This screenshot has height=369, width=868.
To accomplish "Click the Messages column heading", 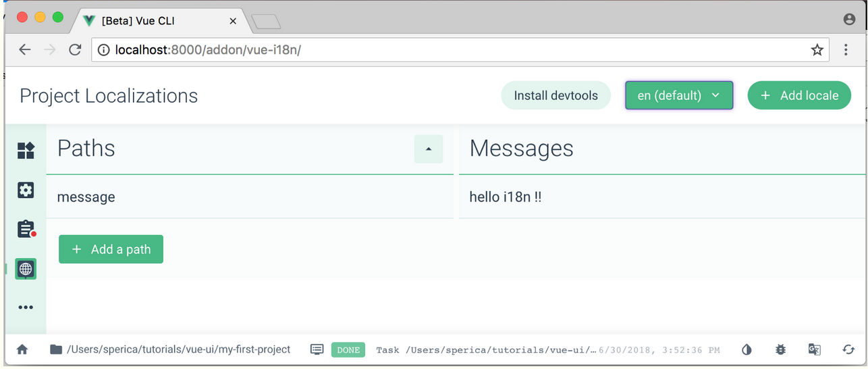I will pos(522,149).
